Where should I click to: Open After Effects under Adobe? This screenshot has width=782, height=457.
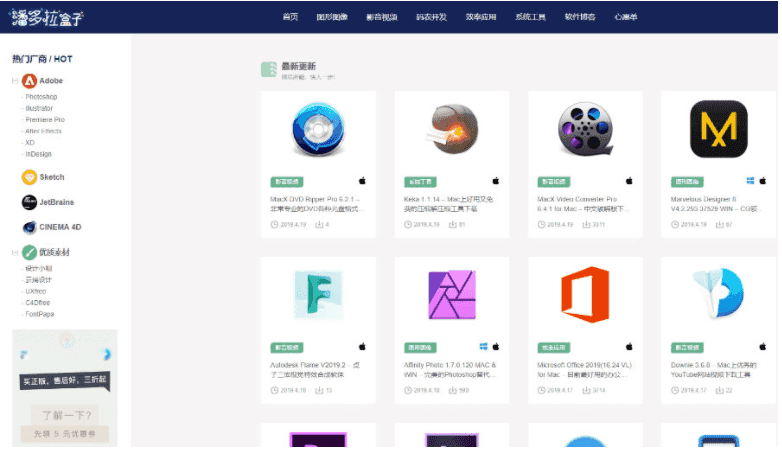click(x=43, y=131)
